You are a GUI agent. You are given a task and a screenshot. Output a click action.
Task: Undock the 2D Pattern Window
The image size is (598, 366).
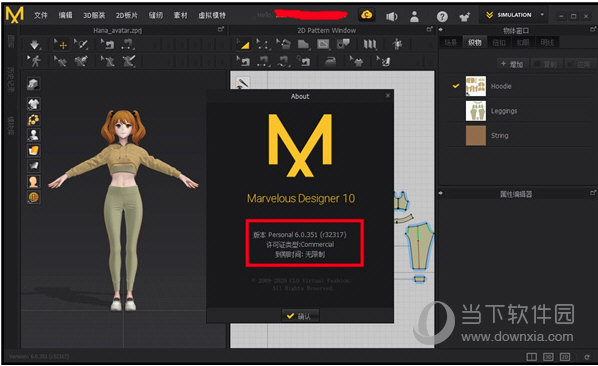(x=429, y=29)
